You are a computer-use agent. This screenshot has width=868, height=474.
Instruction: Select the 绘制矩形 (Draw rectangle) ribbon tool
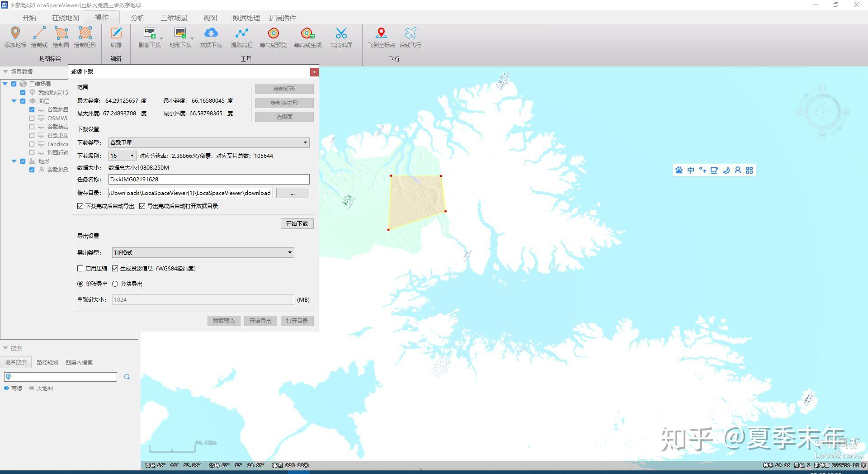85,33
